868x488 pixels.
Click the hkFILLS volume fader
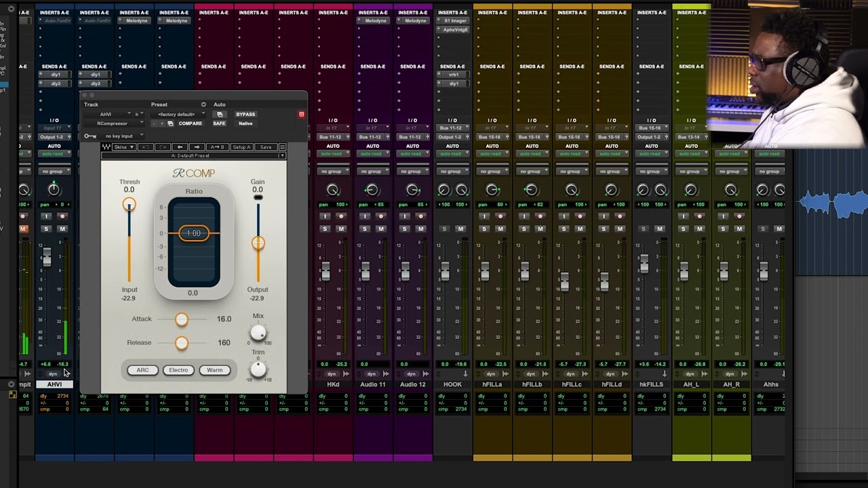644,264
